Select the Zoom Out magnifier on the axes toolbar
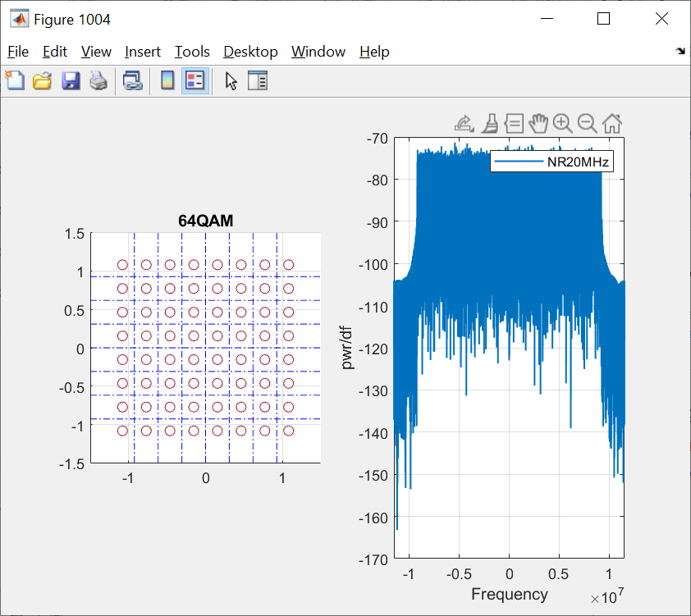Screen dimensions: 691x616 pyautogui.click(x=587, y=123)
